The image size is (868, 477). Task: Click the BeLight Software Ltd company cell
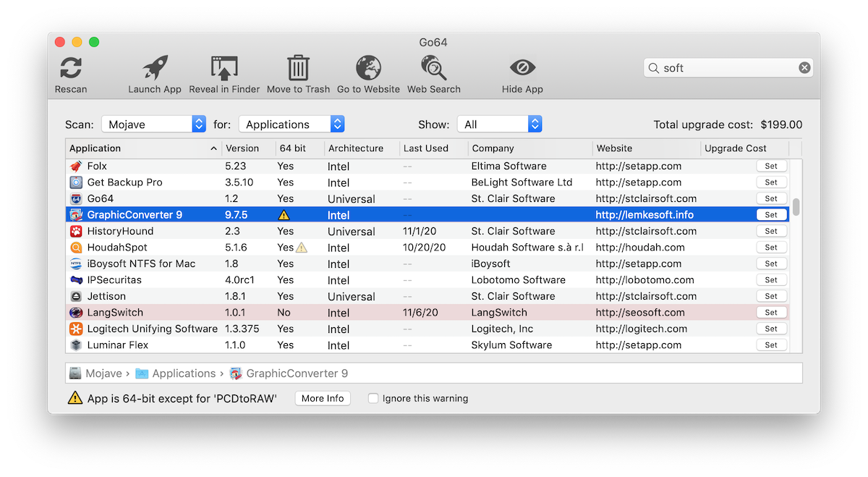tap(522, 182)
